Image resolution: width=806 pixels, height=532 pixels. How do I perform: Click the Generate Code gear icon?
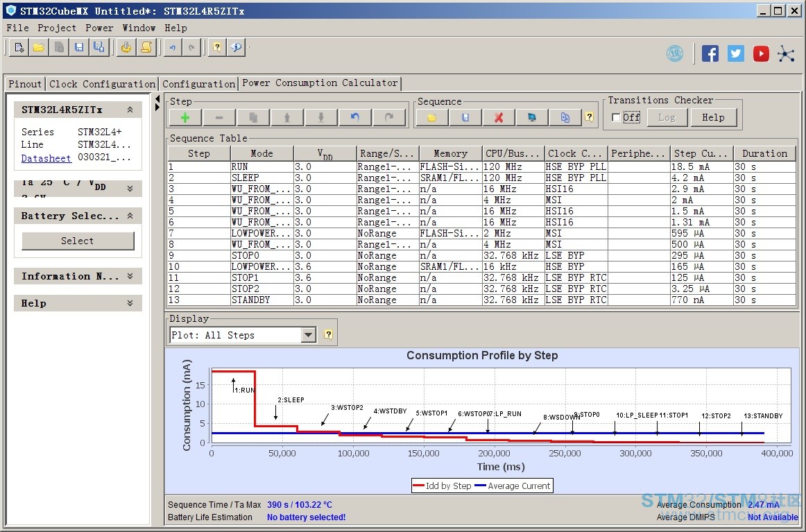click(126, 48)
